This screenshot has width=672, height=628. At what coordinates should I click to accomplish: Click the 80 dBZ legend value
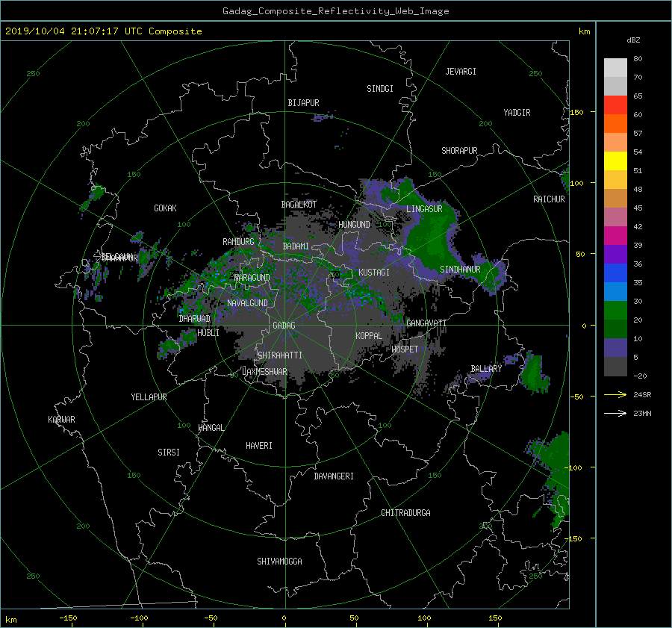638,59
